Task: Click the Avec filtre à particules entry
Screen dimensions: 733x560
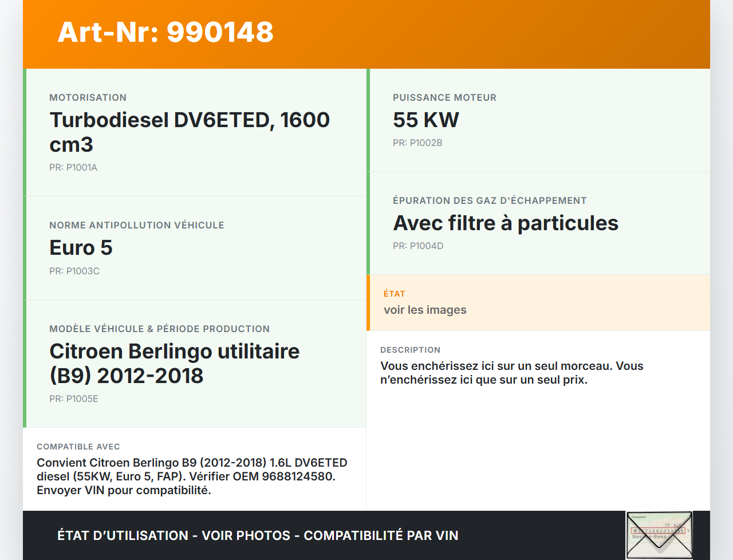Action: click(505, 223)
